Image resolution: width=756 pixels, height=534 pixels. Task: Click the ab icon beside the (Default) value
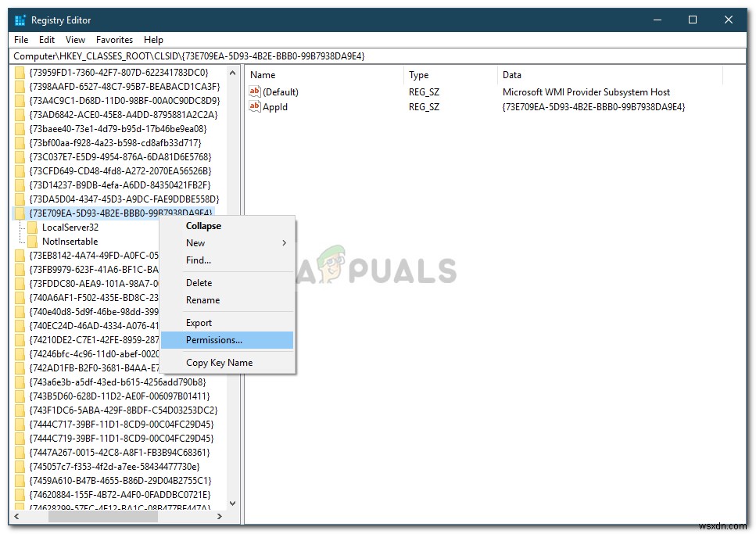[256, 91]
